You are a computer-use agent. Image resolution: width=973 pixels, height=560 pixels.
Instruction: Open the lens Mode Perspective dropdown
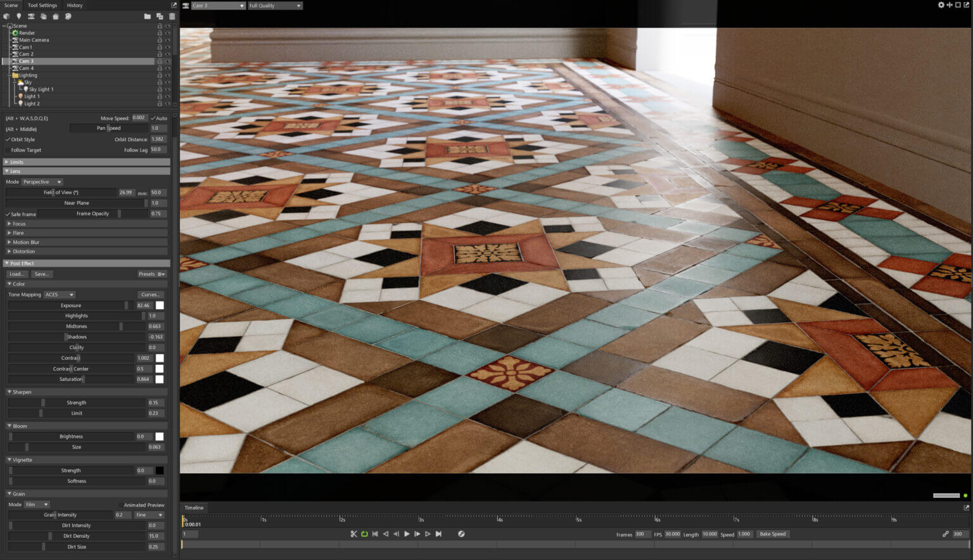pos(42,182)
